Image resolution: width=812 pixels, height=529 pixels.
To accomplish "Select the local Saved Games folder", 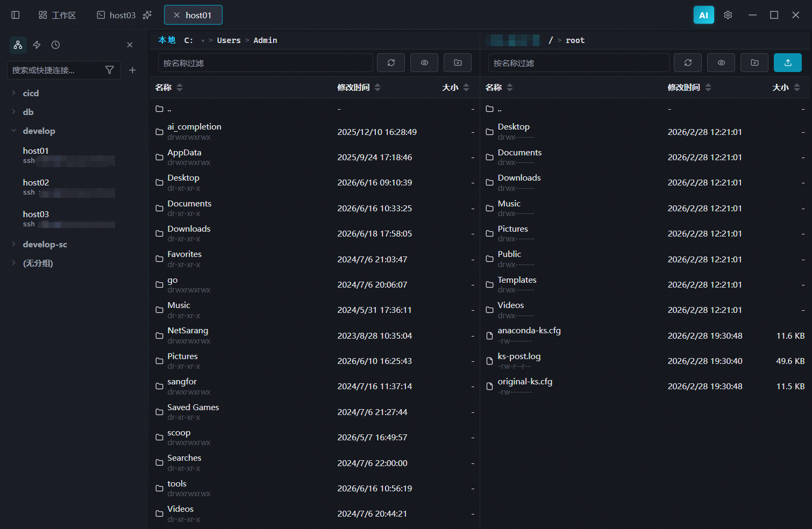I will click(315, 412).
